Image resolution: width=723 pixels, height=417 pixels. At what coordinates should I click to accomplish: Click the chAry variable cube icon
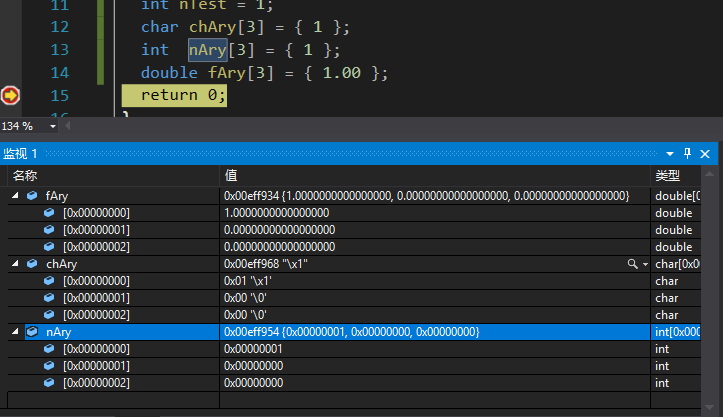pyautogui.click(x=32, y=263)
